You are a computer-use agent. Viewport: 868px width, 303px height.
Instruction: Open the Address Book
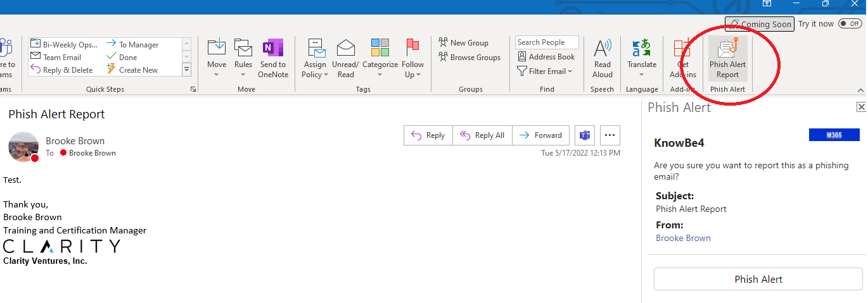pyautogui.click(x=546, y=57)
